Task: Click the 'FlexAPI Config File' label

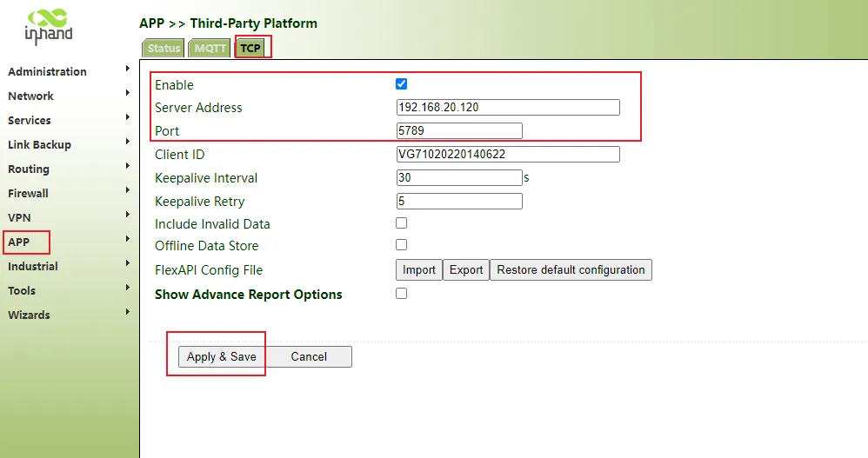Action: [x=209, y=270]
